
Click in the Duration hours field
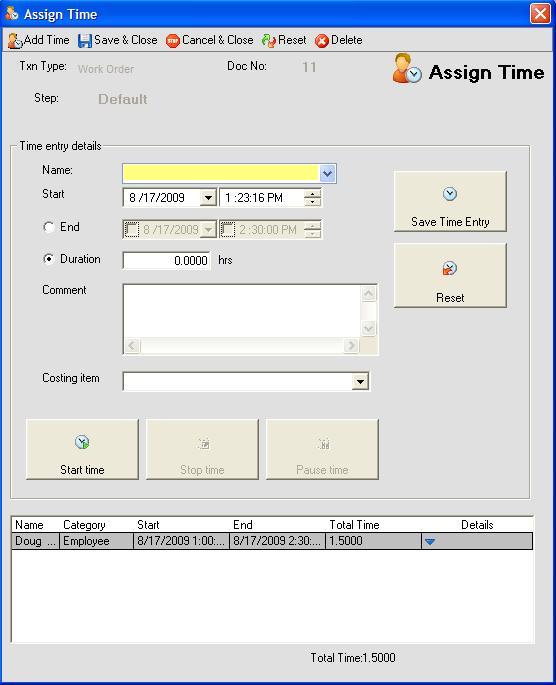(166, 261)
